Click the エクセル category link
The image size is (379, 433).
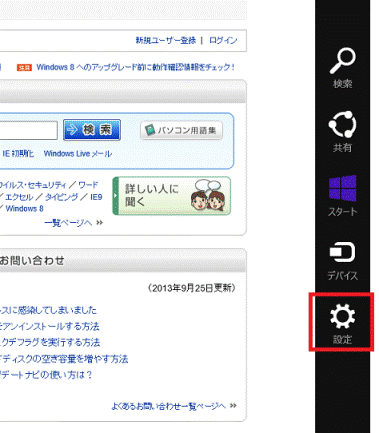click(19, 197)
